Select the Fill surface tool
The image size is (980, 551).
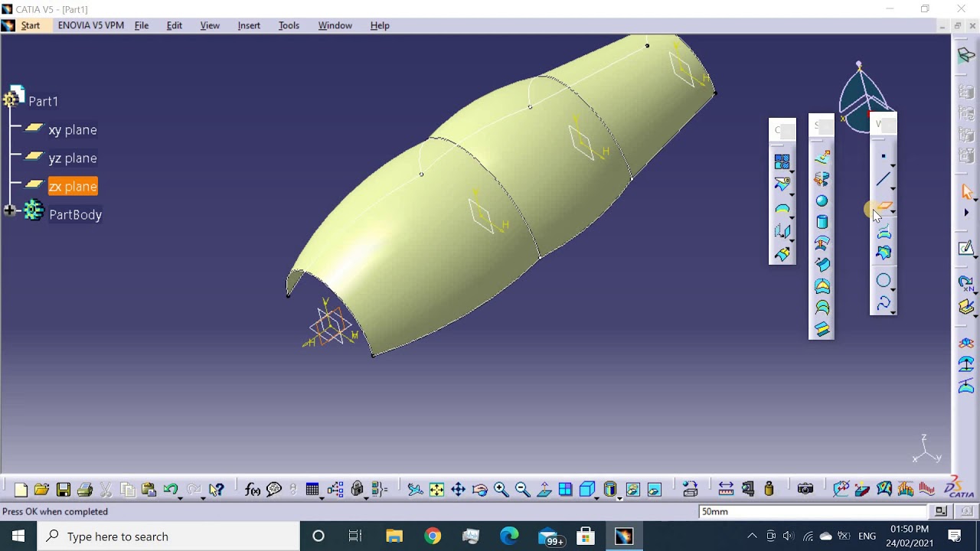click(822, 286)
